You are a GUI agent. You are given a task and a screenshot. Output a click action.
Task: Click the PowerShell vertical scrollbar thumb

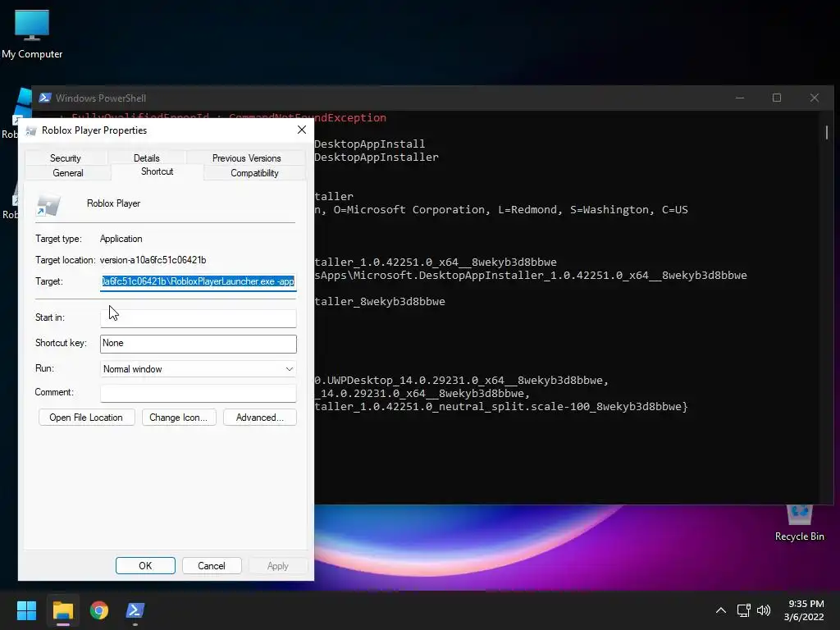click(x=827, y=132)
